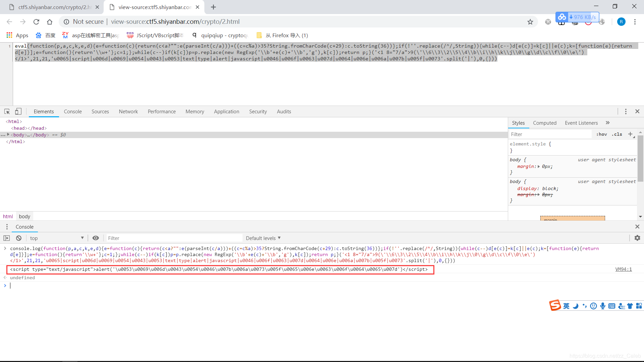
Task: Click the Styles panel vertical scrollbar
Action: [640, 159]
